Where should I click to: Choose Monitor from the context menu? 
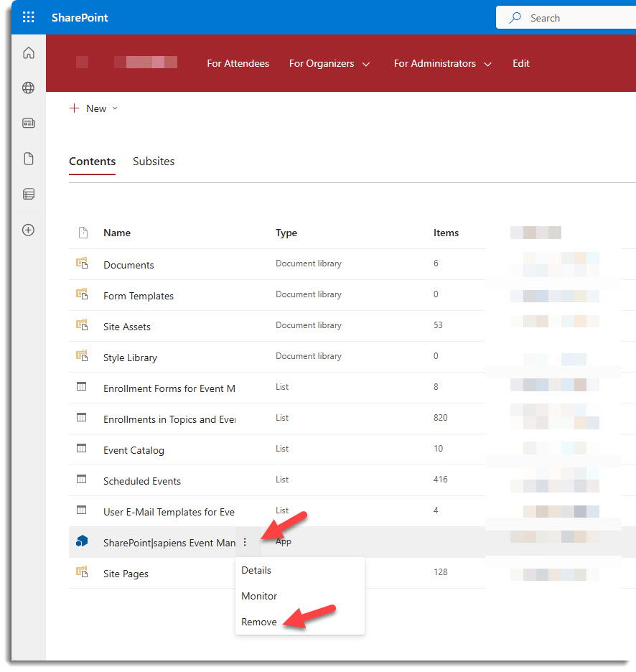(x=259, y=596)
